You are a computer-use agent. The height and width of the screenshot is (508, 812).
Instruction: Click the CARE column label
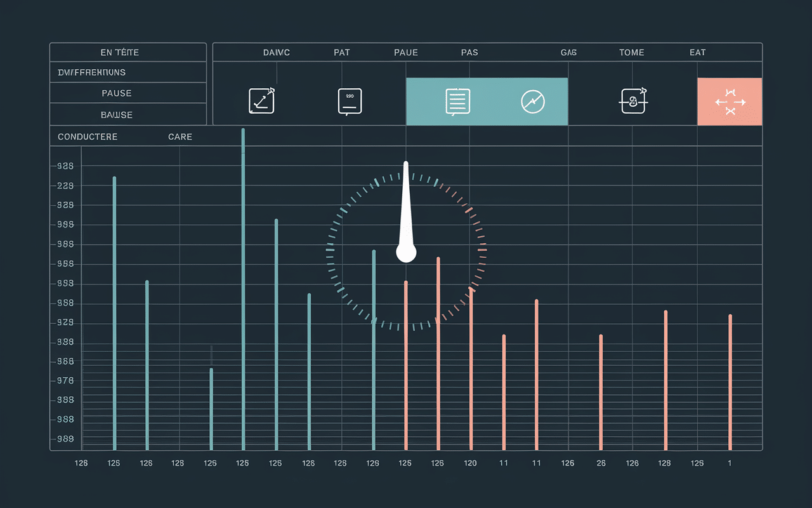180,137
